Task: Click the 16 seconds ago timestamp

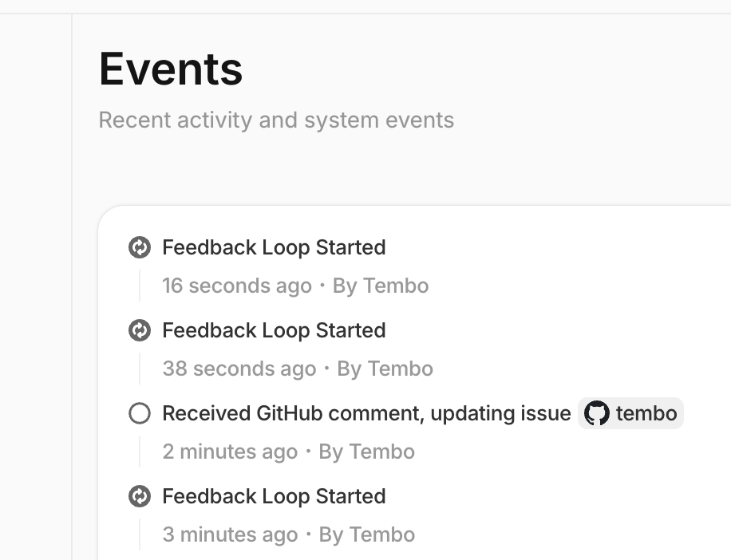Action: pyautogui.click(x=237, y=286)
